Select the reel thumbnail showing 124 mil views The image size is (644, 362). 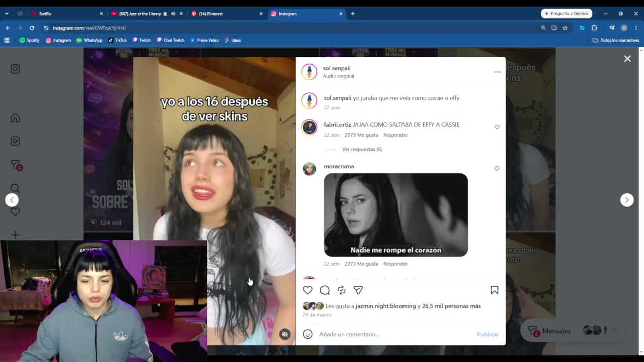108,140
